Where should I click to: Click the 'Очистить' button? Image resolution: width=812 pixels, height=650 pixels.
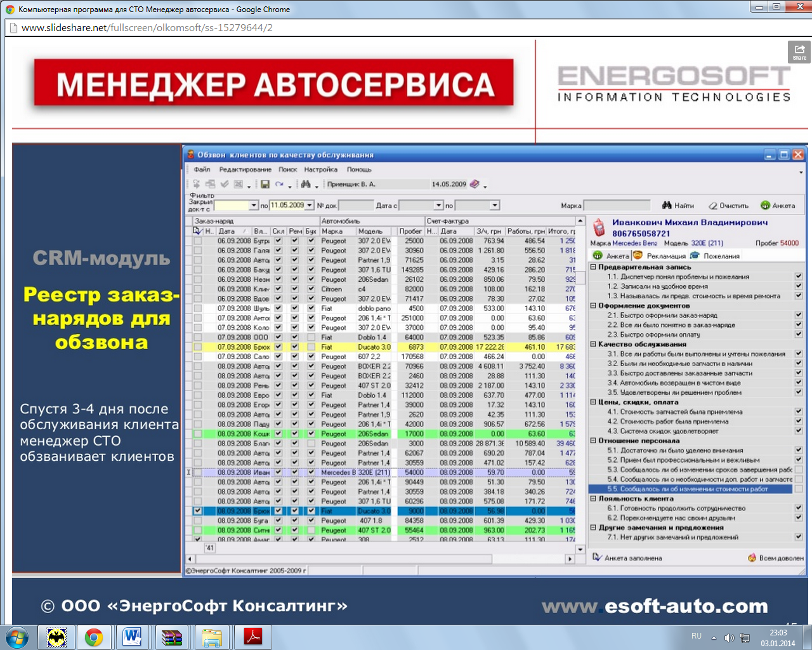tap(728, 206)
